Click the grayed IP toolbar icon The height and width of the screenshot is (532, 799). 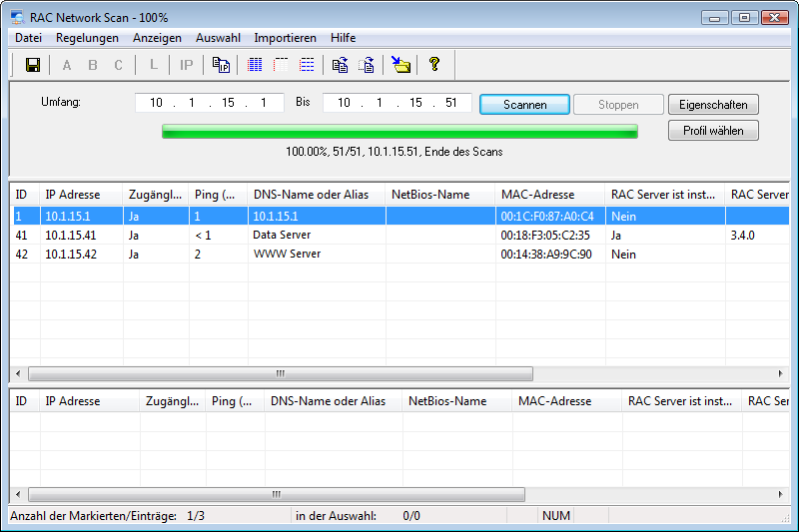(187, 65)
